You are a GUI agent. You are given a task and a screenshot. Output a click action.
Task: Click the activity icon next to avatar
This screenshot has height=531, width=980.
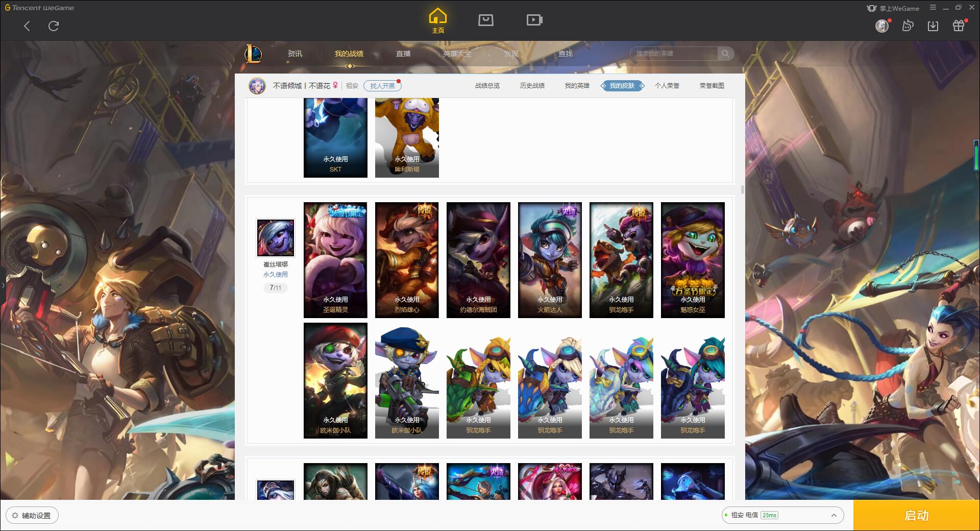pos(908,26)
